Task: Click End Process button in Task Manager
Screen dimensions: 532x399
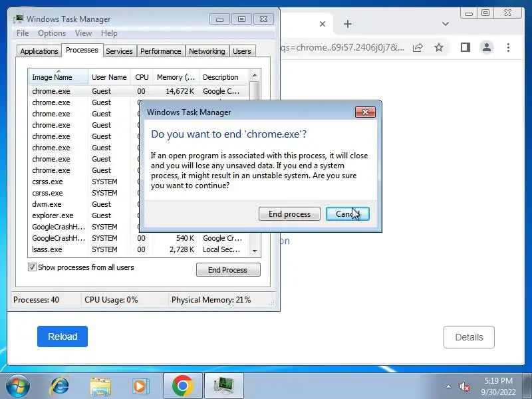Action: 228,270
